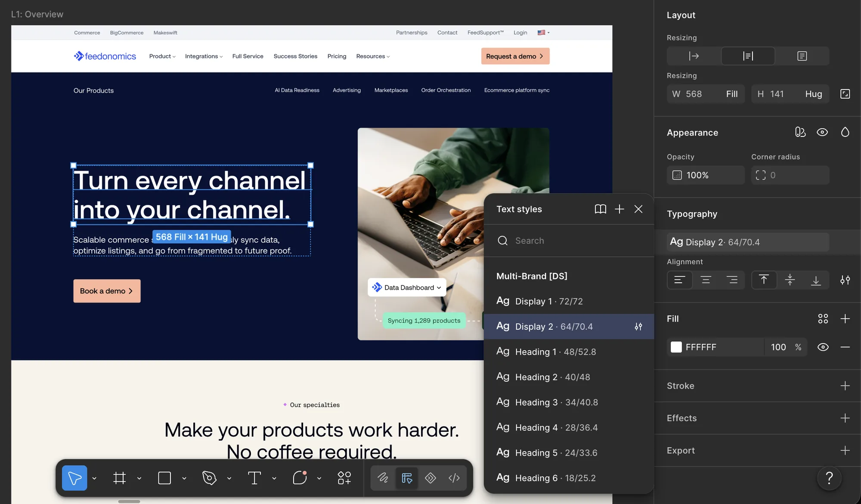Apply fill styles grid icon
Viewport: 861px width, 504px height.
point(823,319)
